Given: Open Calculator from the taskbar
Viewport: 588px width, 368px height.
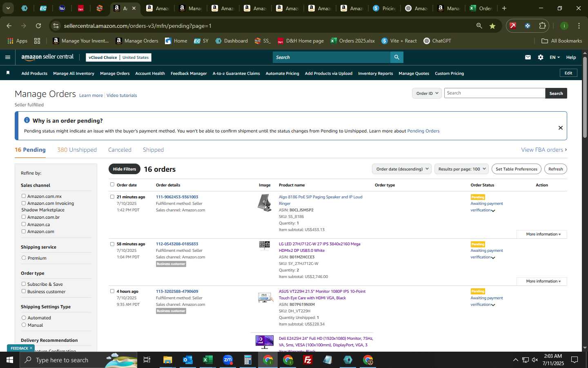Looking at the screenshot, I should 247,360.
